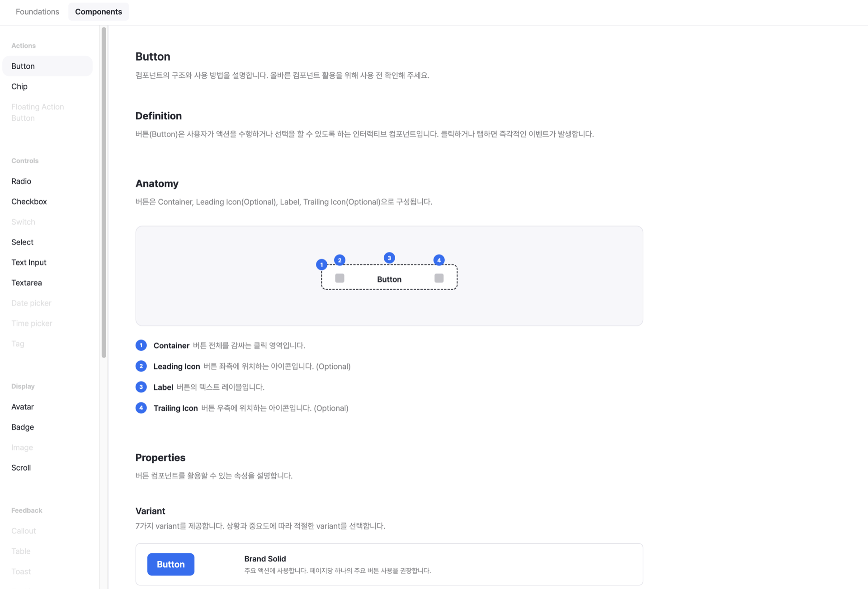Click the leading icon placeholder in anatomy diagram
The image size is (868, 589).
(x=340, y=278)
